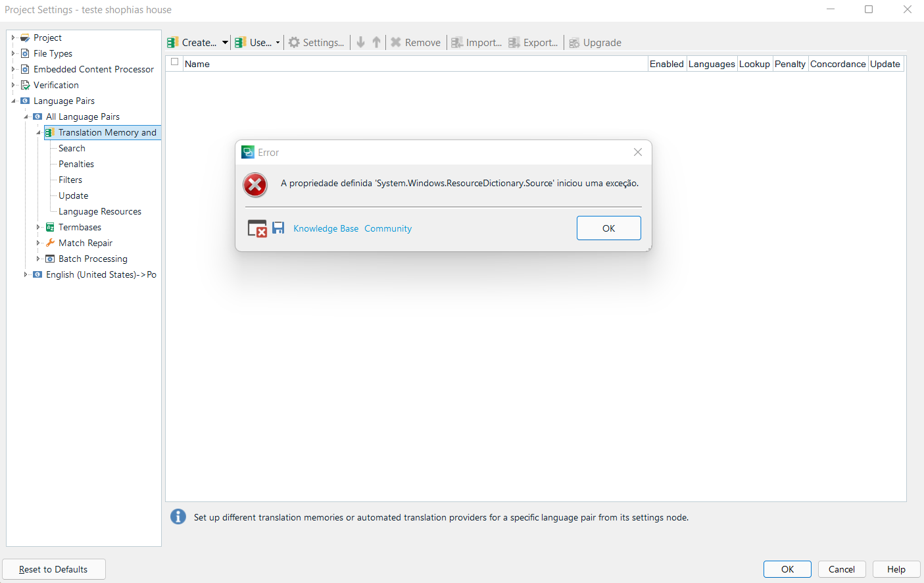The image size is (924, 583).
Task: Click the Reset to Defaults button
Action: pyautogui.click(x=53, y=569)
